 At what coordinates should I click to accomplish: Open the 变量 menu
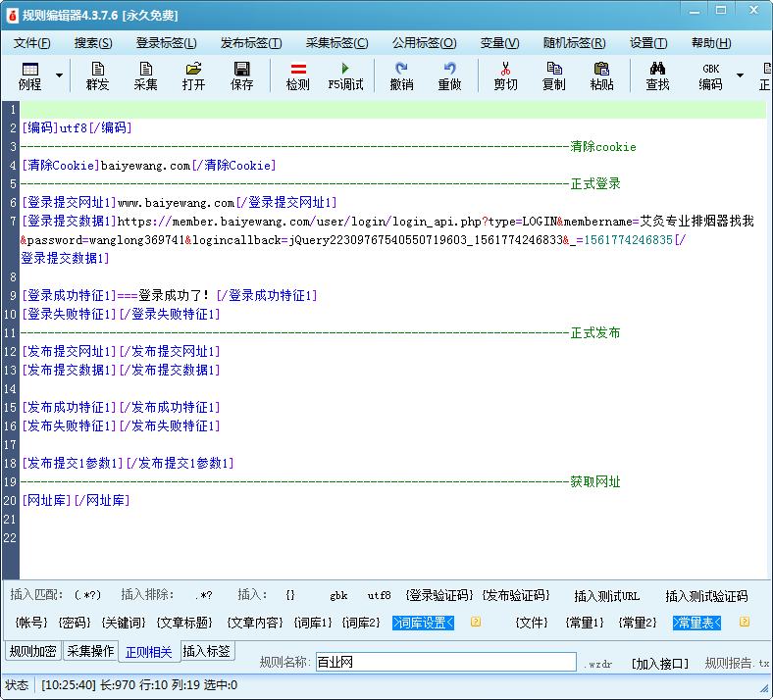(499, 43)
